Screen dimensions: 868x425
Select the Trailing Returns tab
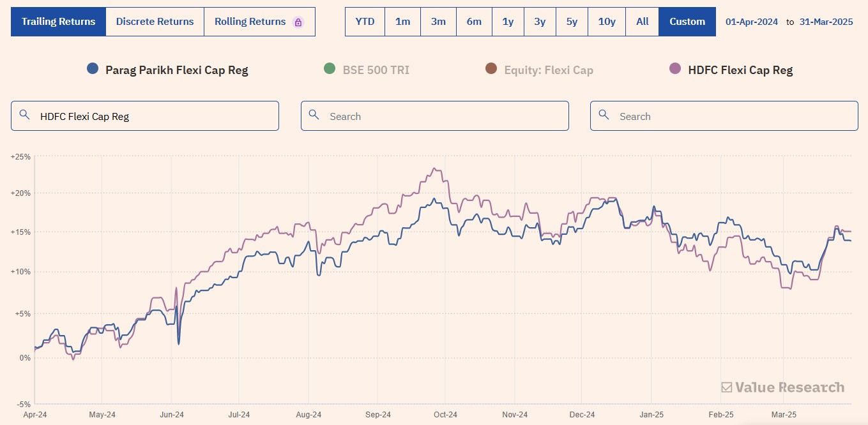pyautogui.click(x=58, y=22)
